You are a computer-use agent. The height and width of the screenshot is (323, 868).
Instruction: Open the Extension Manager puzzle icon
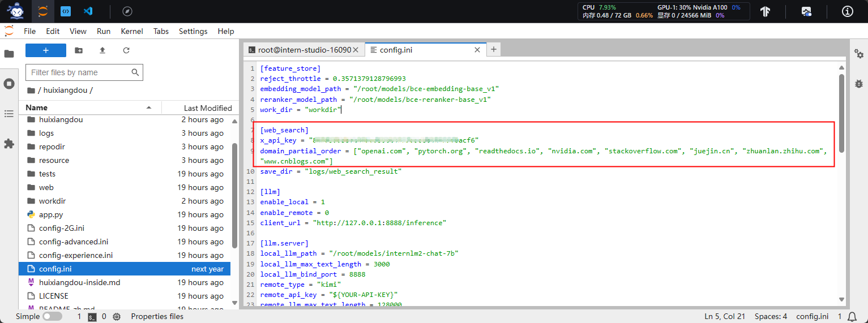tap(9, 144)
